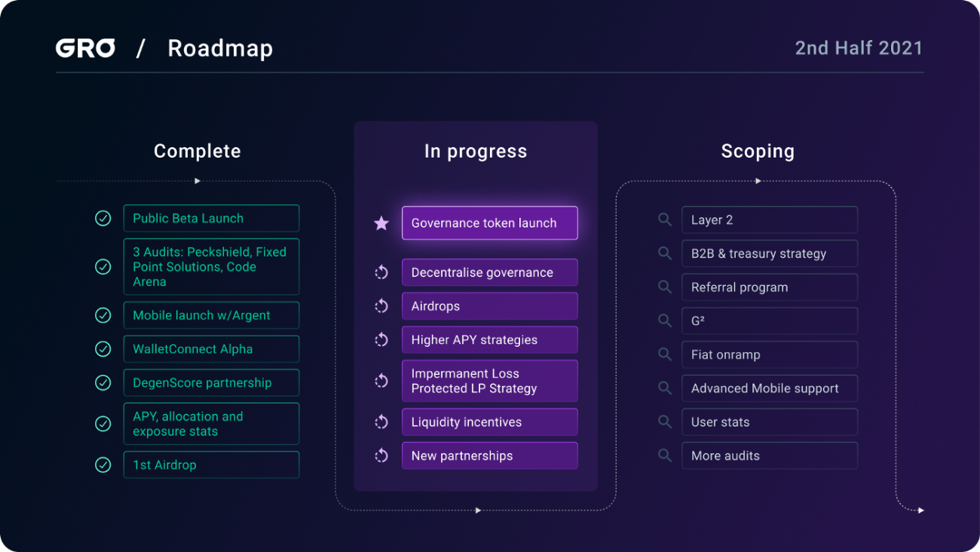
Task: Click the magnifier icon beside Fiat onramp
Action: (665, 354)
